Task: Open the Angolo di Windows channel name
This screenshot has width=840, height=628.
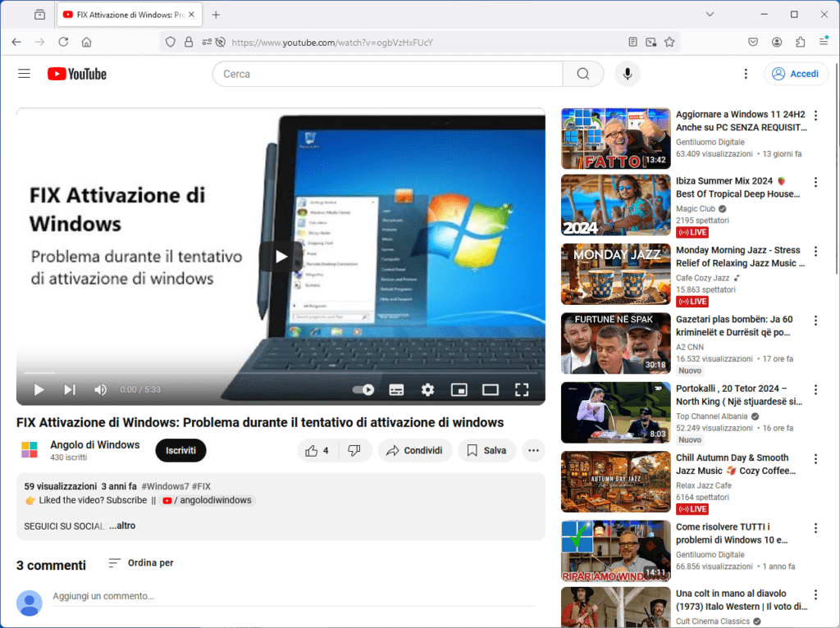Action: pos(95,444)
